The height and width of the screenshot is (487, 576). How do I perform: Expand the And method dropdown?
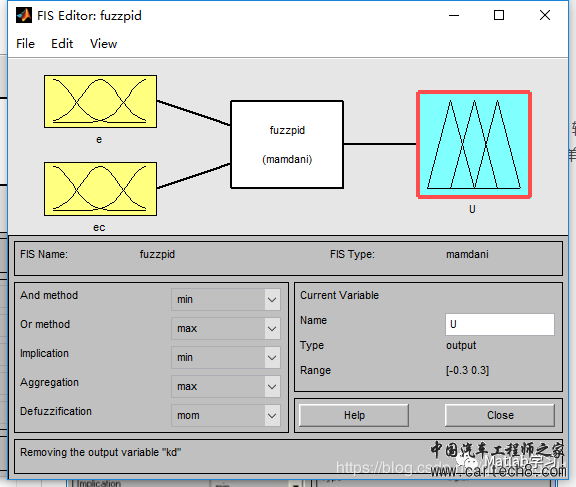coord(226,299)
